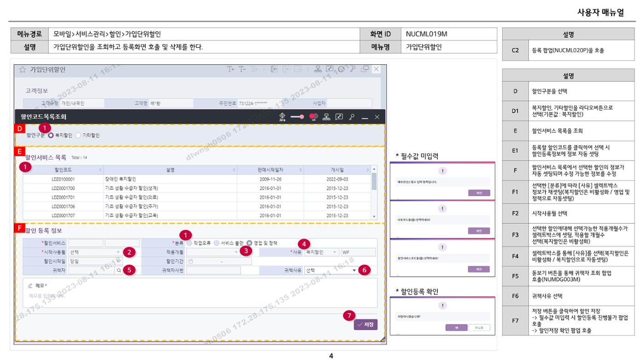Sort by 할인코드 column header
This screenshot has height=362, width=644.
(x=63, y=170)
